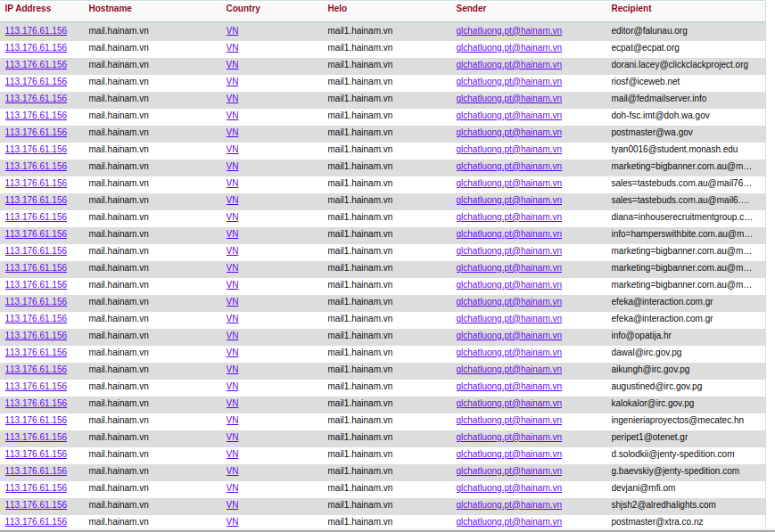Select helo cell in info=hamperswithbite.com.au row
The height and width of the screenshot is (532, 775).
tap(359, 234)
